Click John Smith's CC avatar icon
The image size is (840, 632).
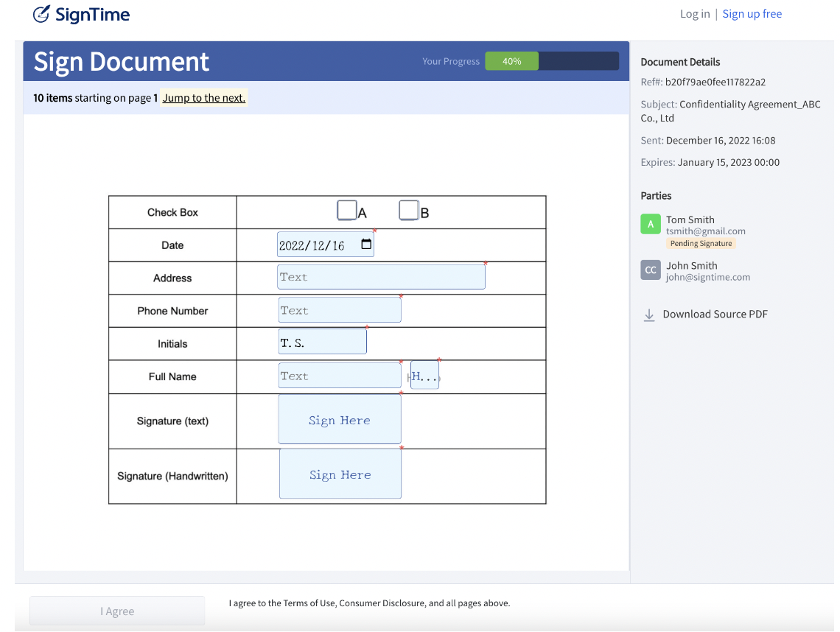coord(651,270)
